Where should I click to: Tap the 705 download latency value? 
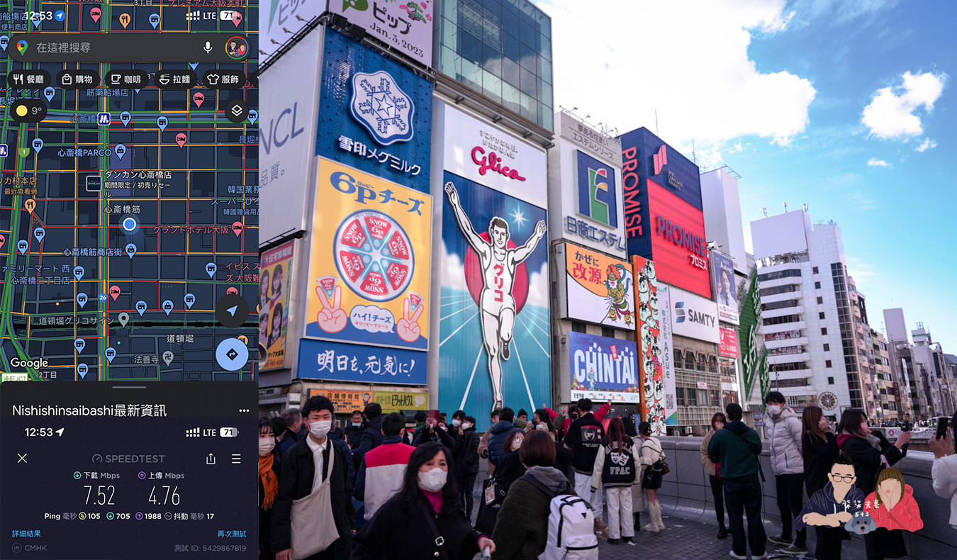pos(123,516)
